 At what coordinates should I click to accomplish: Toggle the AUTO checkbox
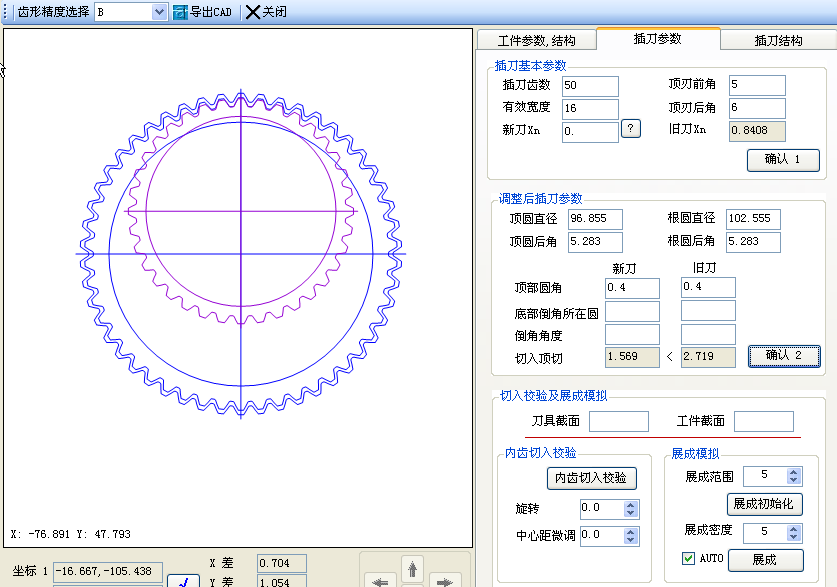click(x=689, y=559)
